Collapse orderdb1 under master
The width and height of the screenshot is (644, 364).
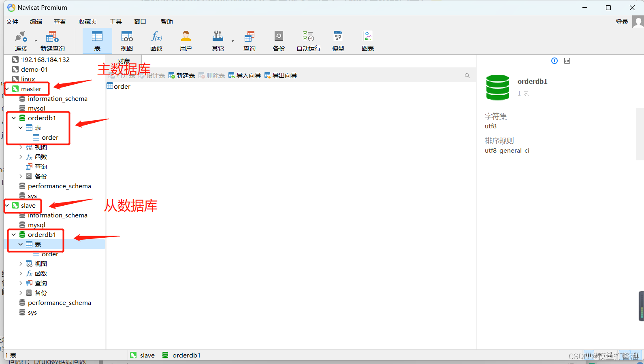pyautogui.click(x=14, y=118)
